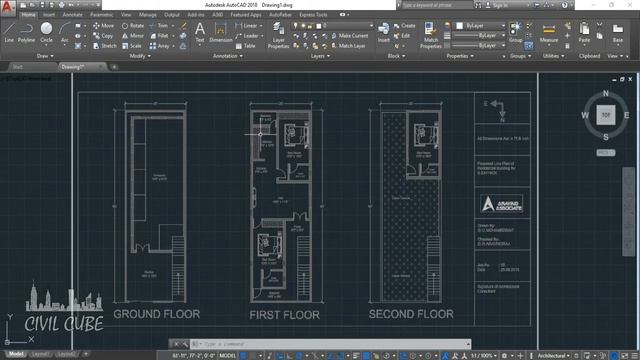Viewport: 640px width, 360px height.
Task: Click the Measure utility
Action: (x=549, y=33)
